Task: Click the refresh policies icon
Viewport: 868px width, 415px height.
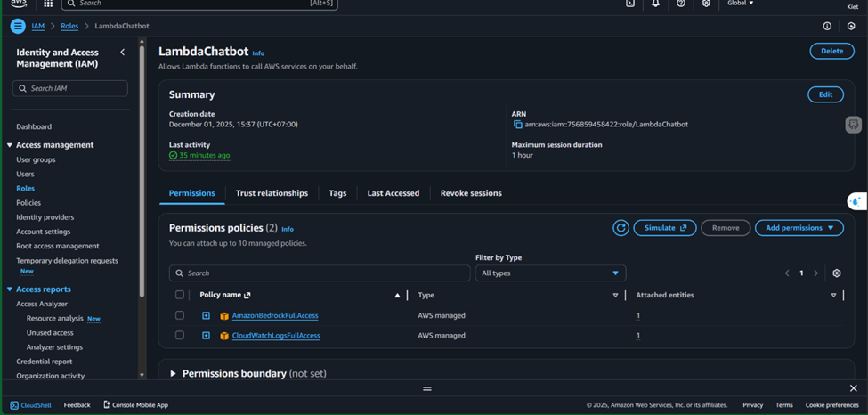Action: [x=621, y=228]
